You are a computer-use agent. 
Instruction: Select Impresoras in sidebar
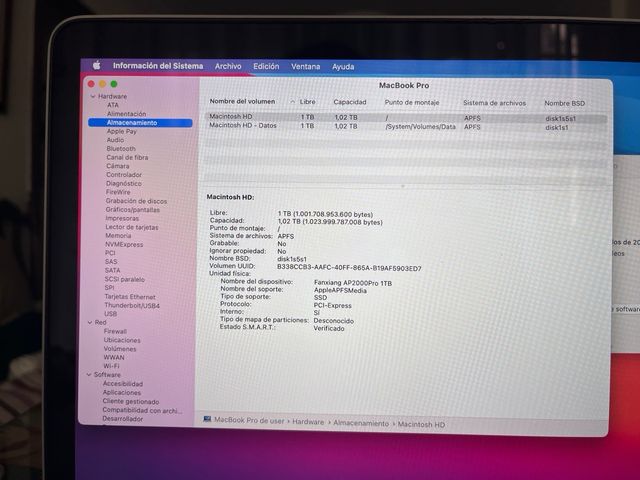click(x=122, y=218)
